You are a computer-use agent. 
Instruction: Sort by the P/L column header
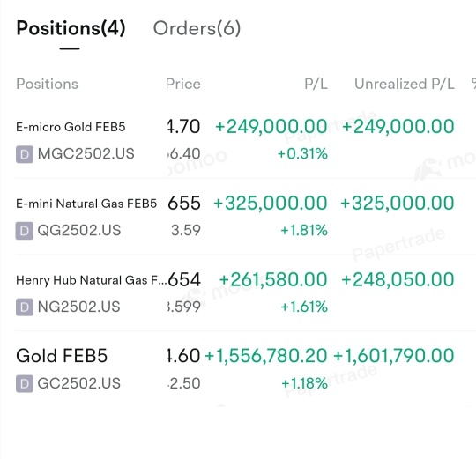pyautogui.click(x=316, y=84)
